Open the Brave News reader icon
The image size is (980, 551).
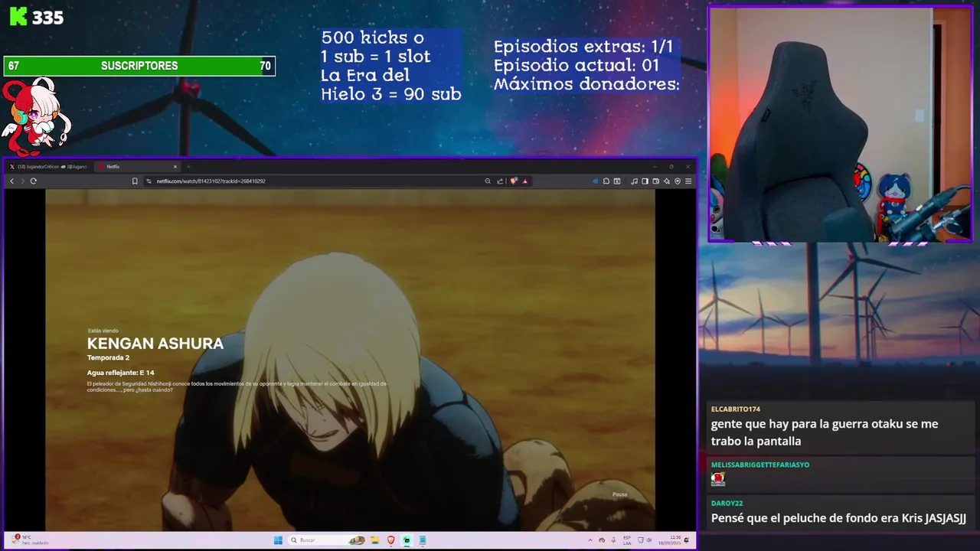[617, 181]
